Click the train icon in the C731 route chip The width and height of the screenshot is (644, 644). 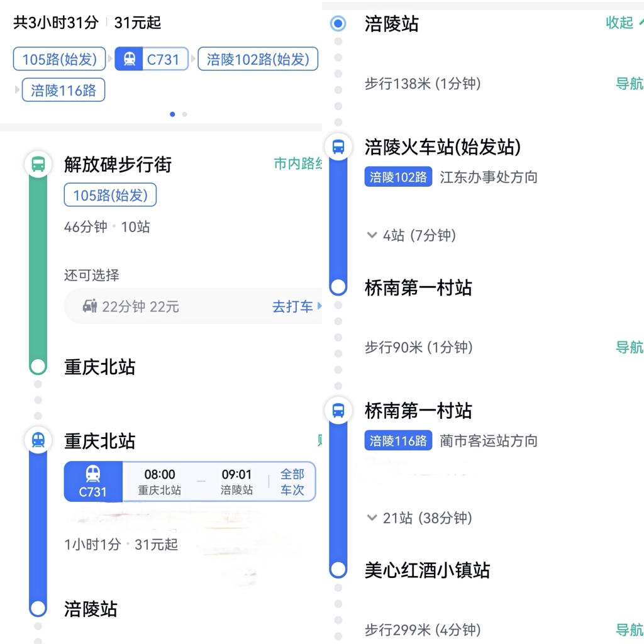click(130, 60)
